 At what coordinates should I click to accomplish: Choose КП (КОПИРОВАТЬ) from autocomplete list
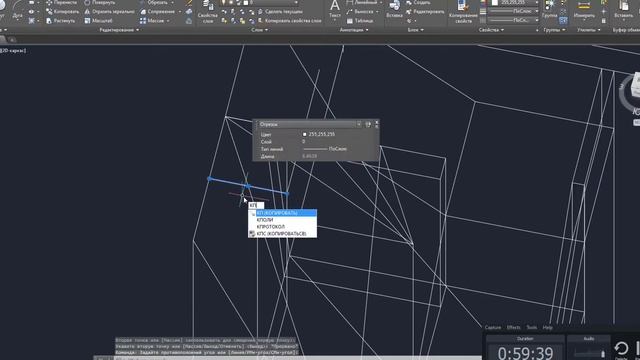click(282, 213)
